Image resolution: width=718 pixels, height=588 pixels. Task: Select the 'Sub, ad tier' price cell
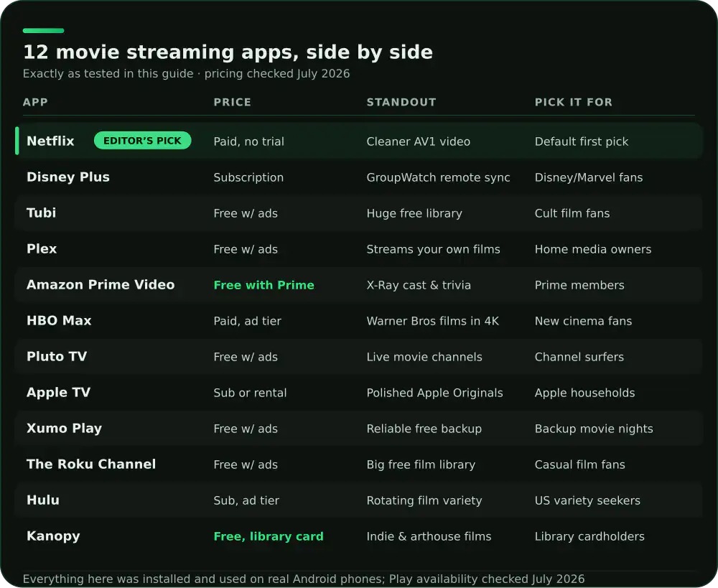[x=246, y=500]
